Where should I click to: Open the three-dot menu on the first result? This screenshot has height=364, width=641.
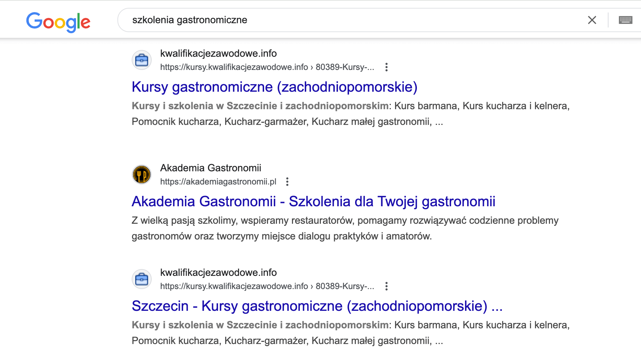(387, 67)
